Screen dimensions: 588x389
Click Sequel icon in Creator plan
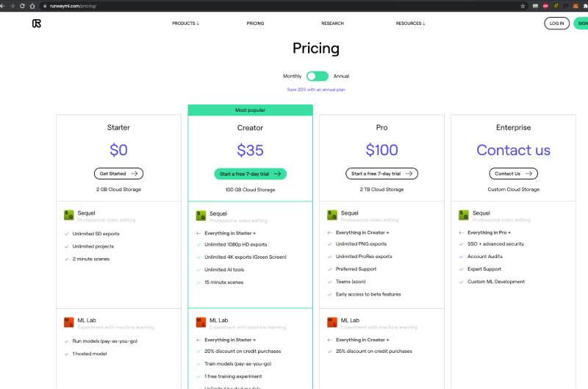tap(201, 215)
